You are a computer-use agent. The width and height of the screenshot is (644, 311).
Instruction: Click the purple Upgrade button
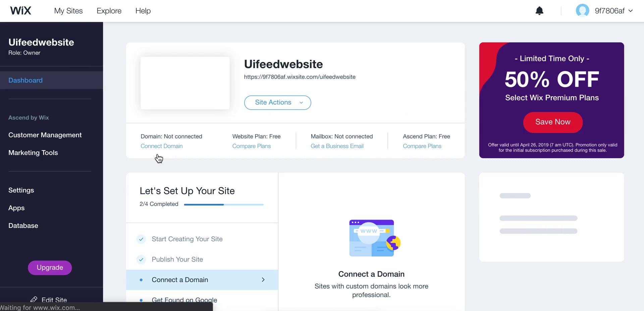point(50,268)
